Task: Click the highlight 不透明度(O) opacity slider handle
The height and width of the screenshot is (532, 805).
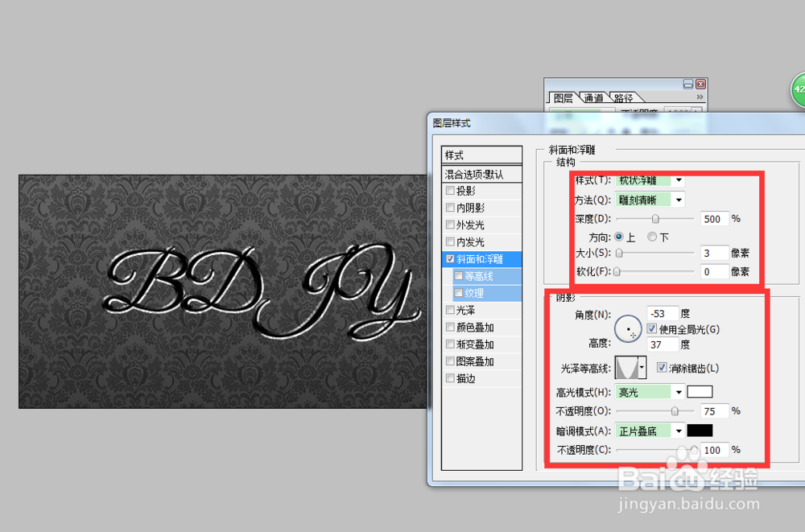Action: pyautogui.click(x=675, y=410)
